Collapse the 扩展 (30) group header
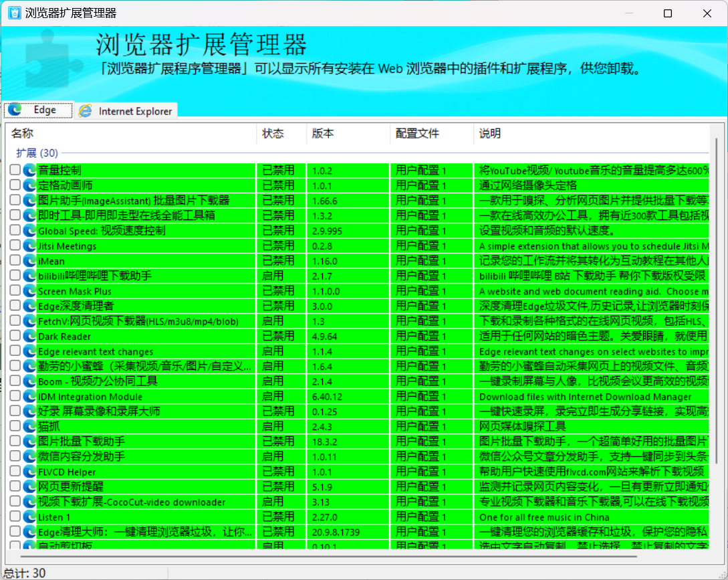Viewport: 728px width, 580px height. (x=37, y=153)
